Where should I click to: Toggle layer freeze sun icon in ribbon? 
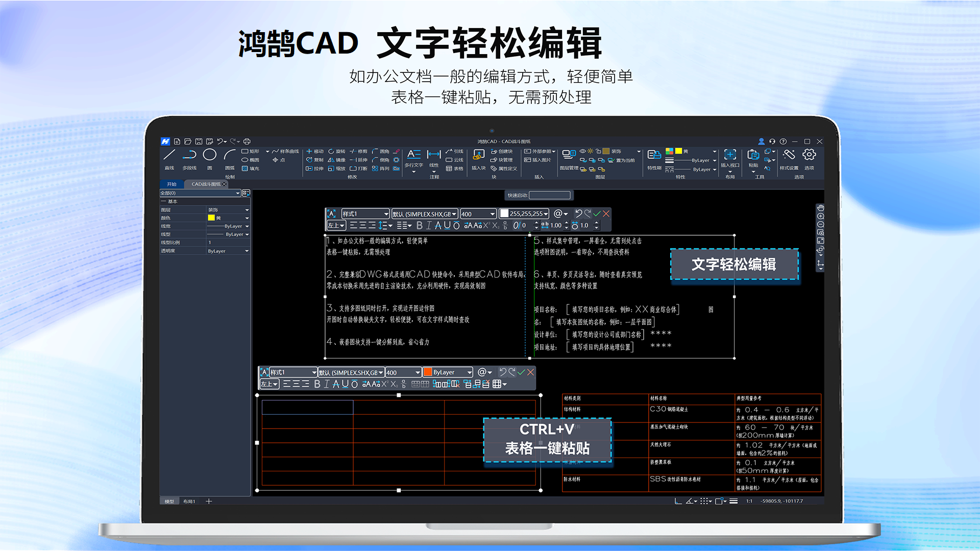(x=591, y=151)
